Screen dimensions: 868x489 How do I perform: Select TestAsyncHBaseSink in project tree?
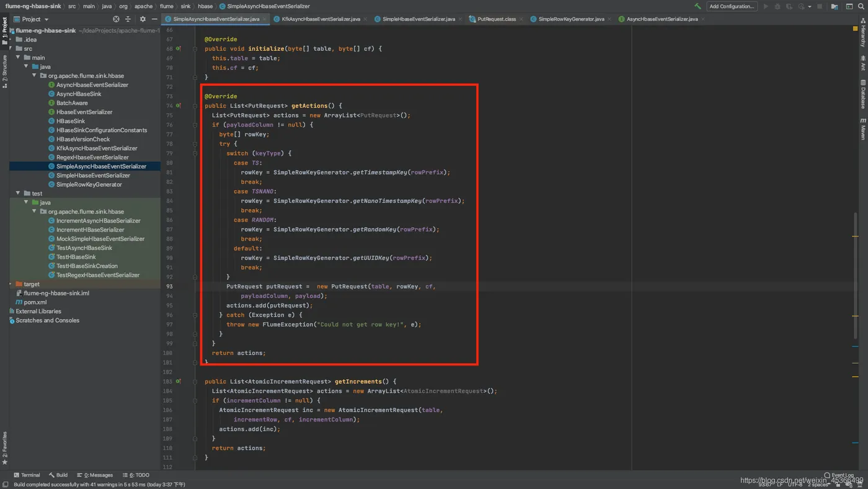(84, 248)
